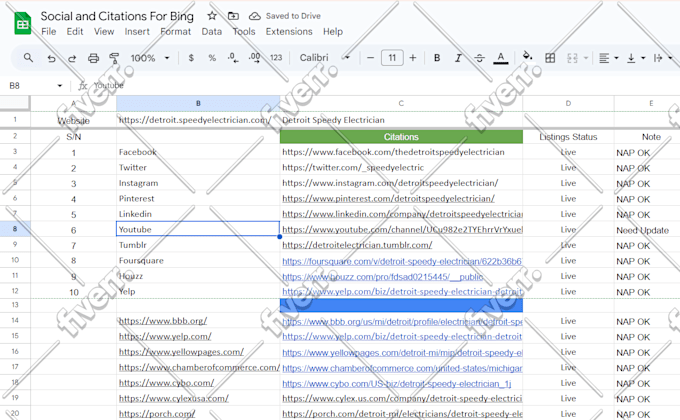Open the Data menu
Image resolution: width=680 pixels, height=420 pixels.
212,32
